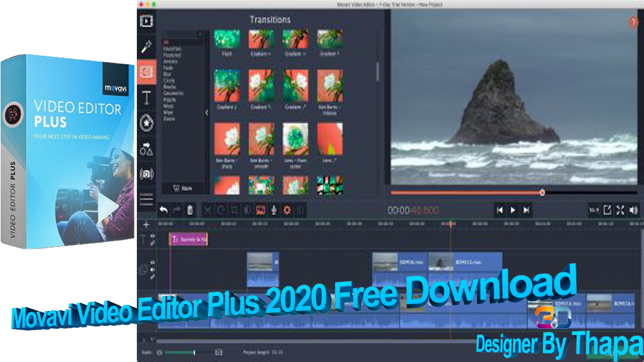The height and width of the screenshot is (362, 644).
Task: Click the transitions panel scrollbar
Action: 378,71
